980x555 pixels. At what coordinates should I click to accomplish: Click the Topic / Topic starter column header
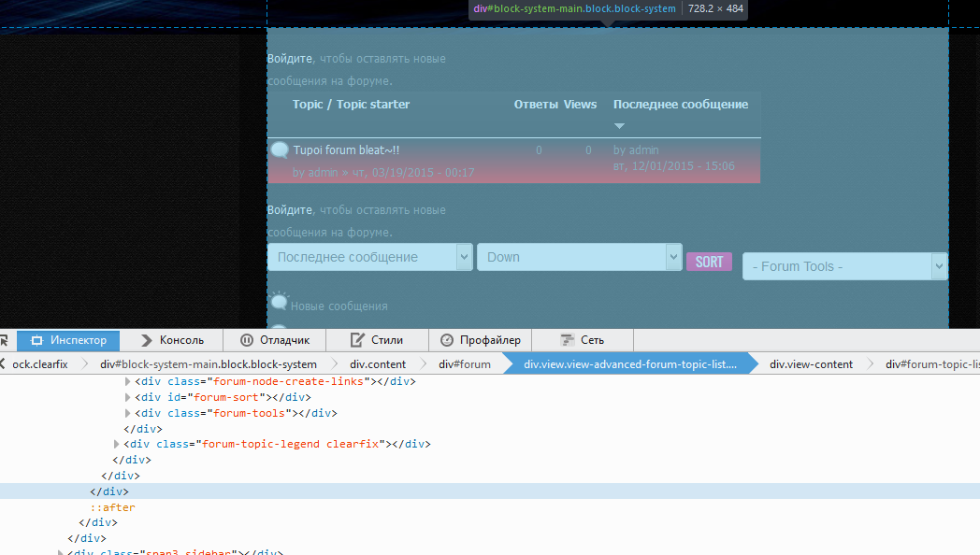(x=351, y=105)
